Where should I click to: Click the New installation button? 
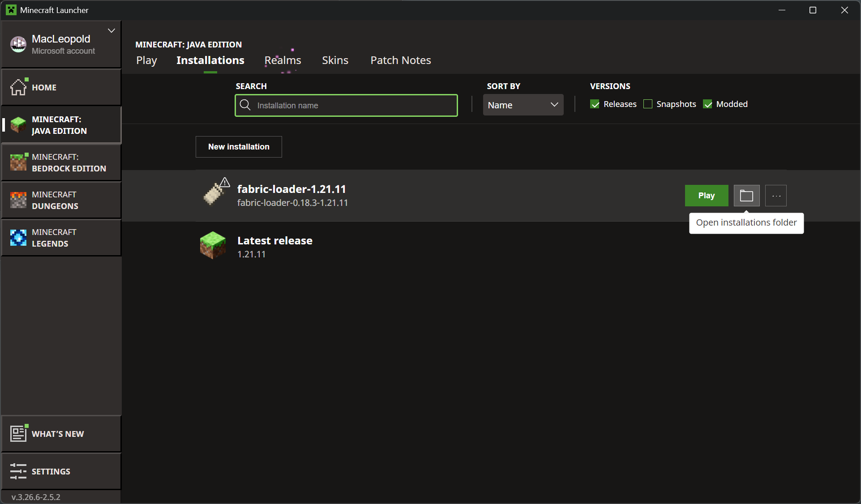pyautogui.click(x=238, y=146)
